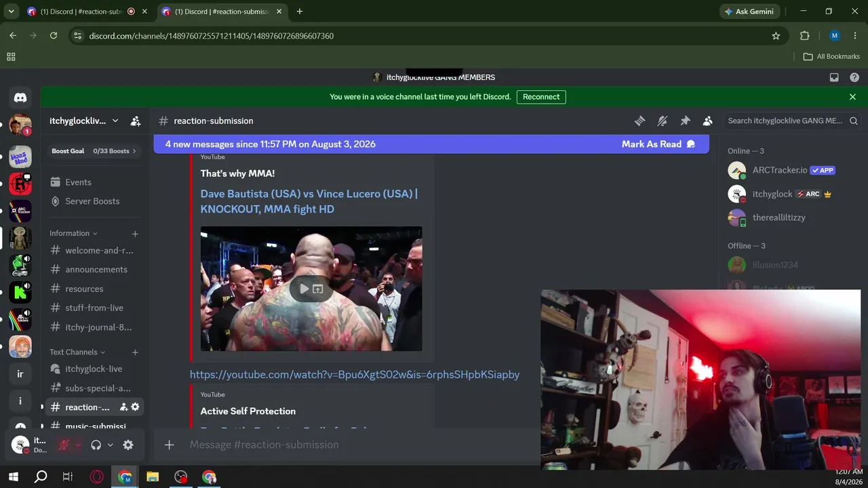Open the Discord Help icon

(854, 77)
